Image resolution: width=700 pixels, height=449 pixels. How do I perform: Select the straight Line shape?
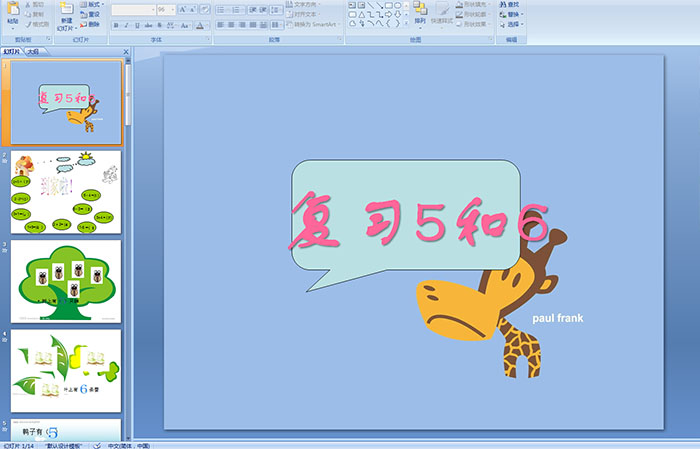[x=370, y=5]
